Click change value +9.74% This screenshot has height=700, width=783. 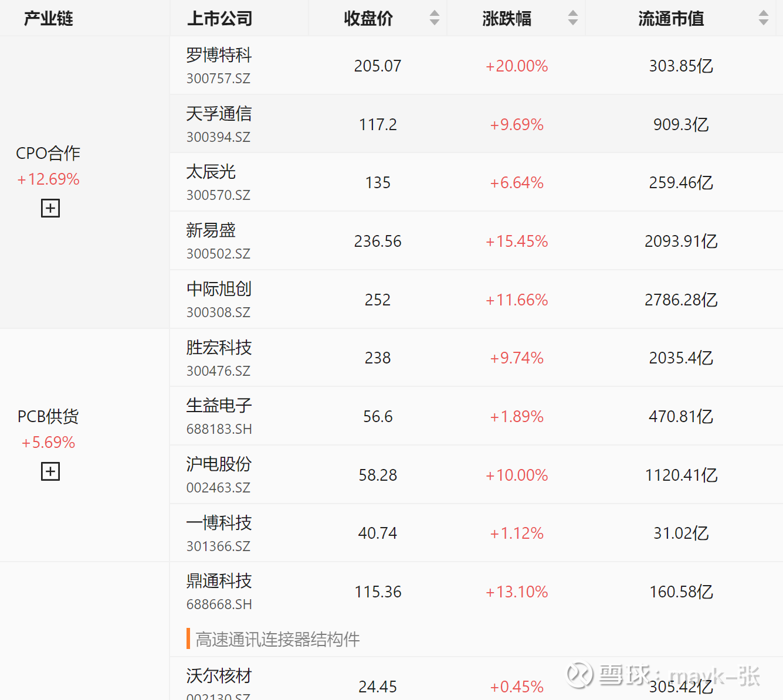tap(517, 358)
